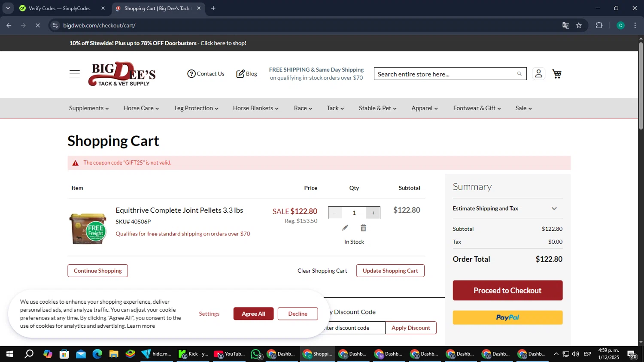Screen dimensions: 644x362
Task: Close the Verify Codes — SimplyCodes tab
Action: (103, 8)
